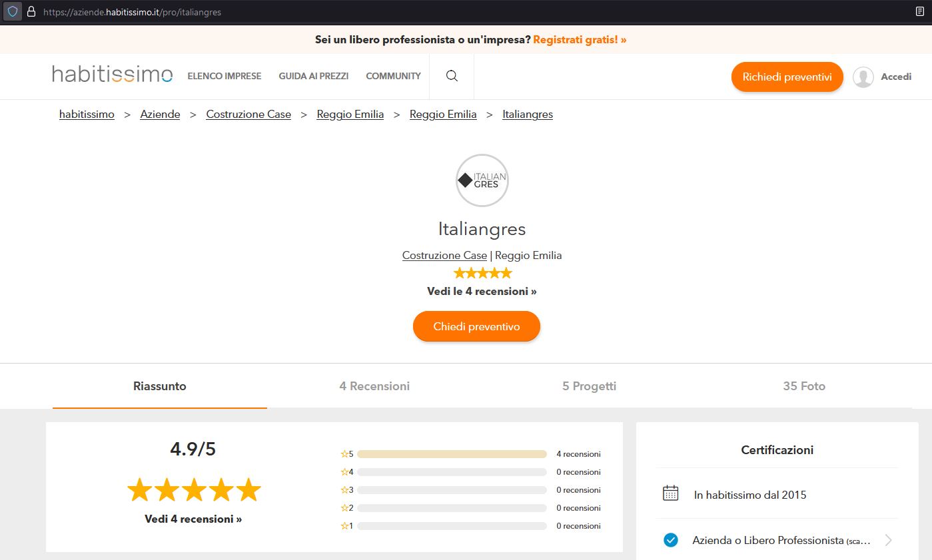932x560 pixels.
Task: Click the 4.9/5 rating score
Action: click(193, 449)
